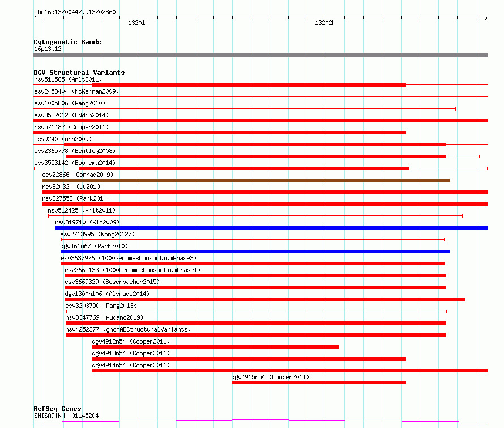504x428 pixels.
Task: Click the esv3669329 (Besenbacher2015) label
Action: 112,282
